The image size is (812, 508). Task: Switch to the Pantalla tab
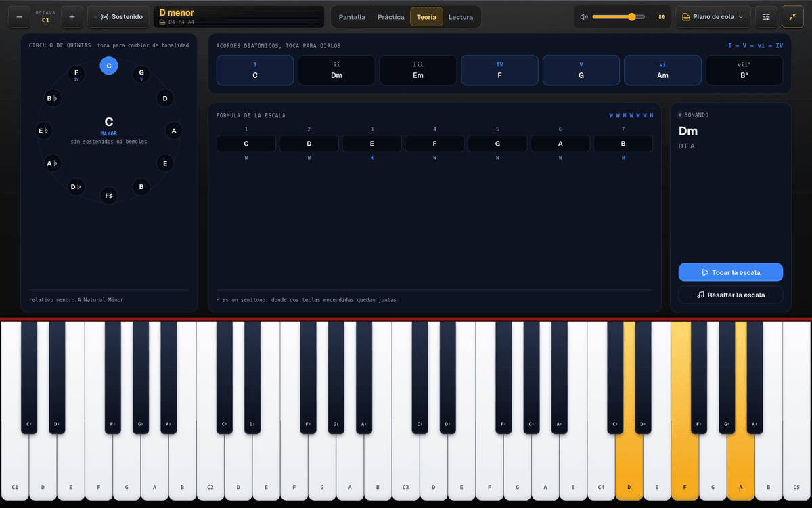(352, 17)
